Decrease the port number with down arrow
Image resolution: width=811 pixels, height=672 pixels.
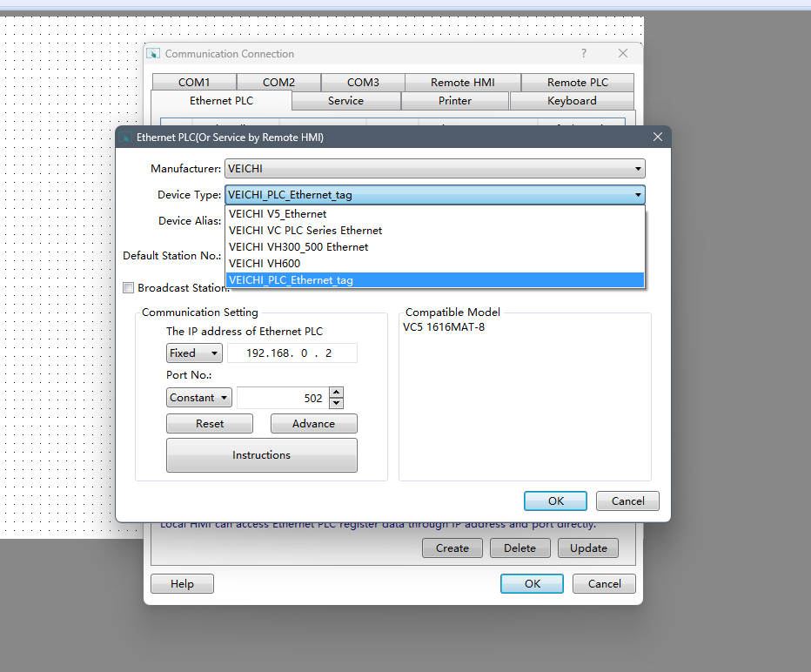coord(336,403)
